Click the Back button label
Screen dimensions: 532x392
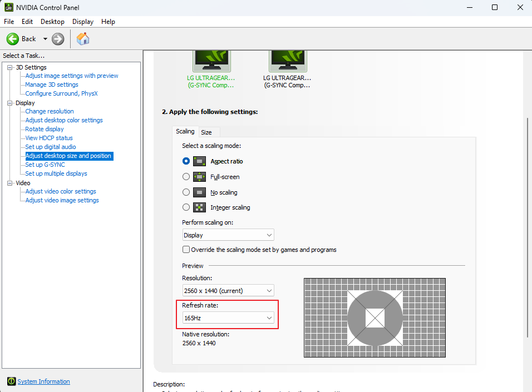click(28, 39)
